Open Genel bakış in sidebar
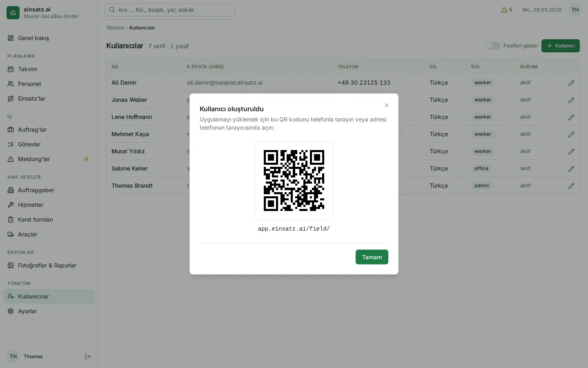588x368 pixels. click(49, 38)
